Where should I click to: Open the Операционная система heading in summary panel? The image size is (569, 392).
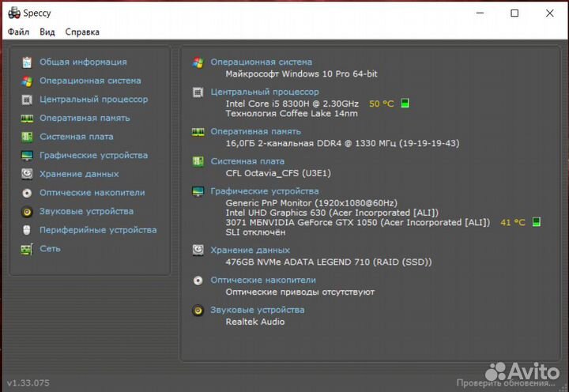coord(262,62)
